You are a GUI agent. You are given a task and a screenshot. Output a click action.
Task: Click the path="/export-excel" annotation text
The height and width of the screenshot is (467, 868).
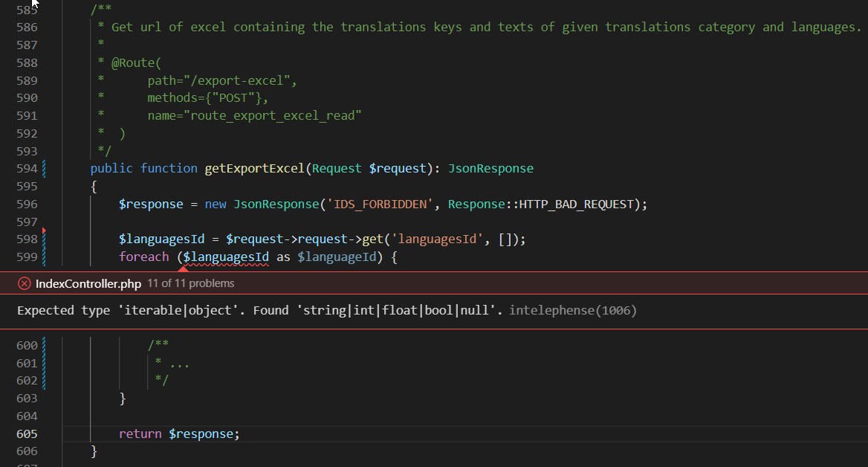(222, 80)
